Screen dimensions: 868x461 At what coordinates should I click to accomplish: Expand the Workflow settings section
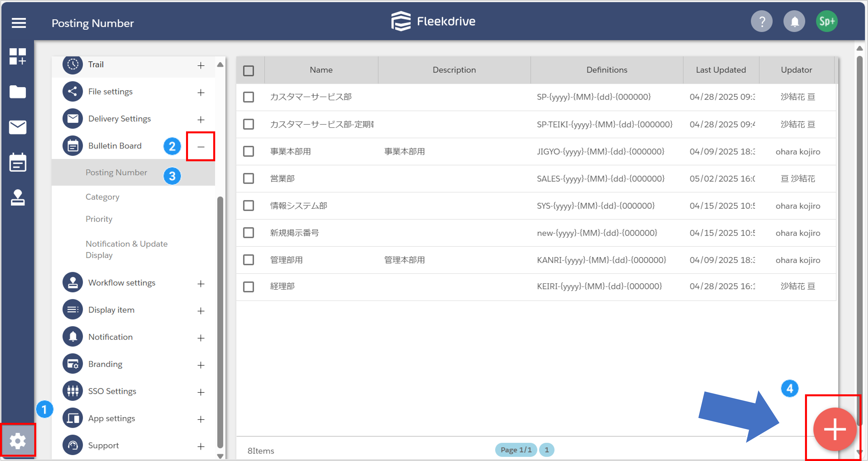[201, 284]
